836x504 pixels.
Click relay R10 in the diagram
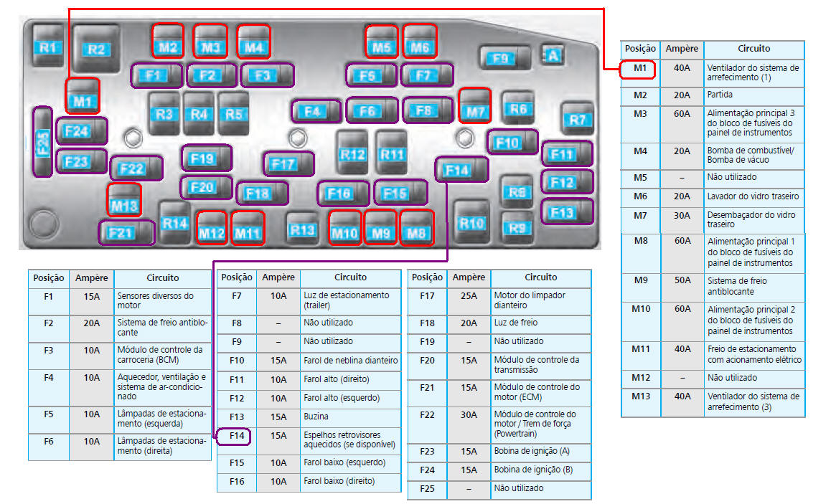pos(471,222)
